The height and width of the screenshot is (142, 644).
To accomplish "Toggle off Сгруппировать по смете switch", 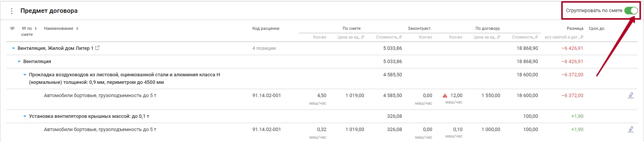I will click(x=631, y=11).
